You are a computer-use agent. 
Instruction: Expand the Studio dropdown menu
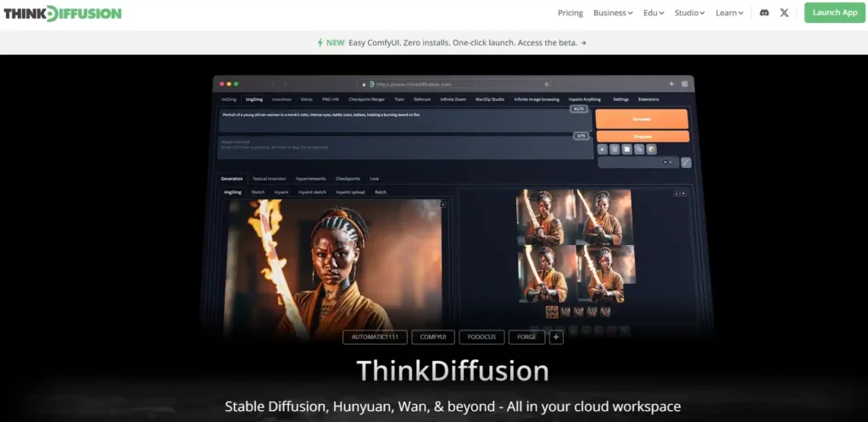point(690,13)
